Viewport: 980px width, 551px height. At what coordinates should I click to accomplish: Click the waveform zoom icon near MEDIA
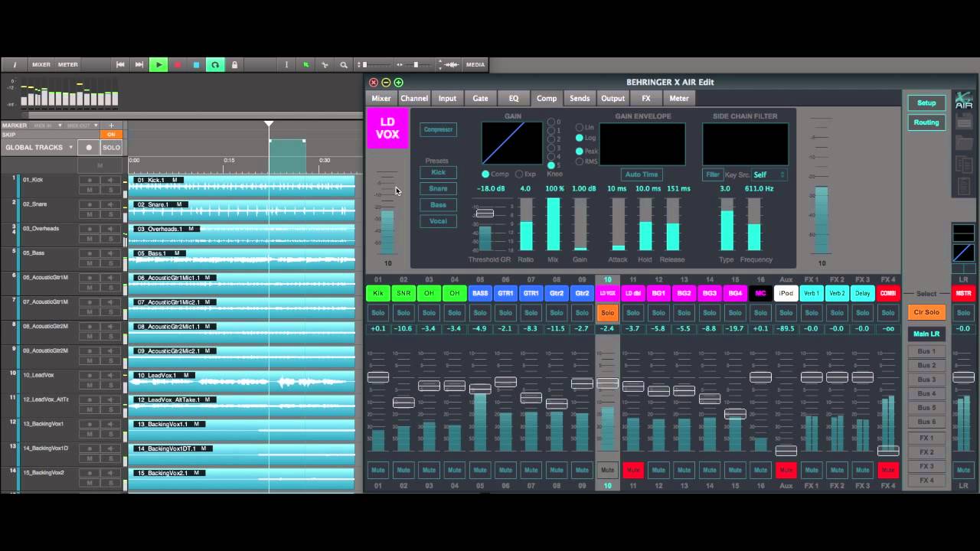(x=452, y=65)
